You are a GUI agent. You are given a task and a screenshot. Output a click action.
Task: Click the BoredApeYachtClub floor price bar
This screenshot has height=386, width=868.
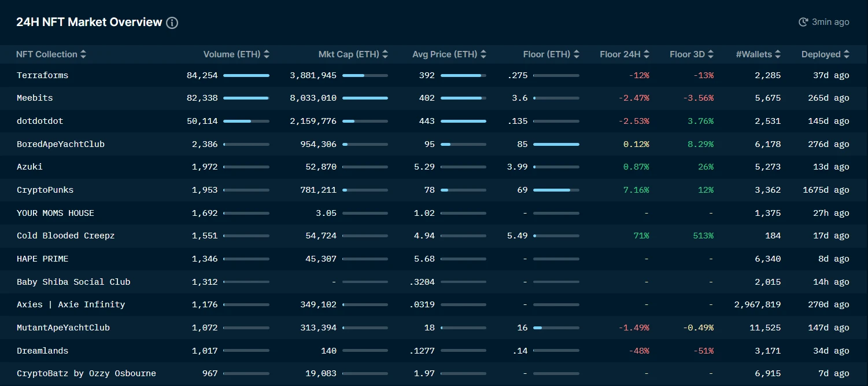[556, 144]
